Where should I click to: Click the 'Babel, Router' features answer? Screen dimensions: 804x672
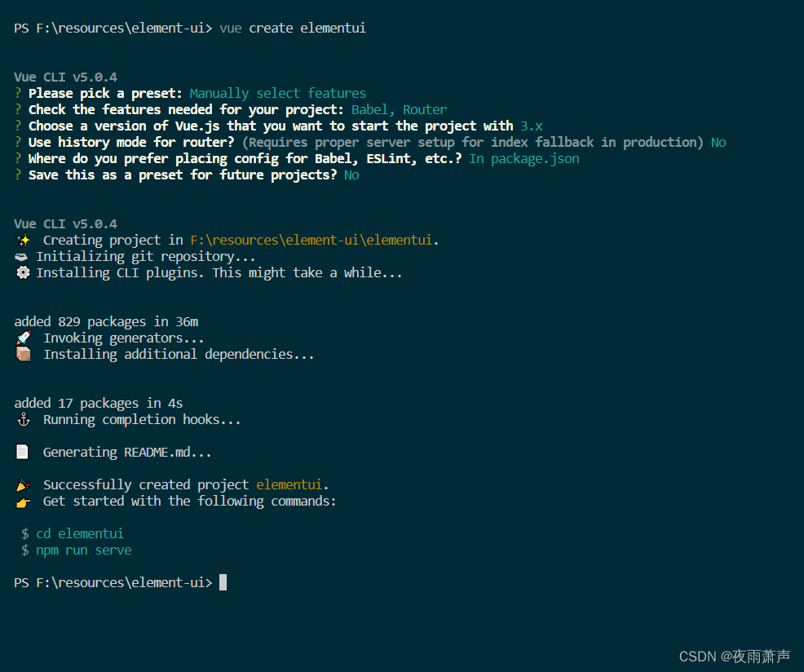point(399,110)
